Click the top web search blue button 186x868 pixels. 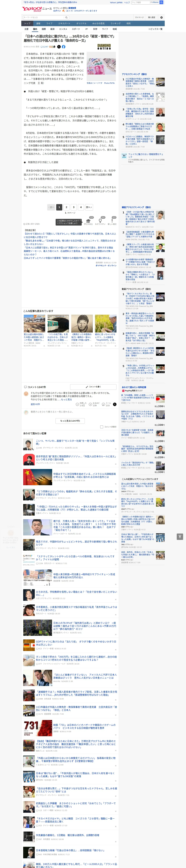(161, 2)
